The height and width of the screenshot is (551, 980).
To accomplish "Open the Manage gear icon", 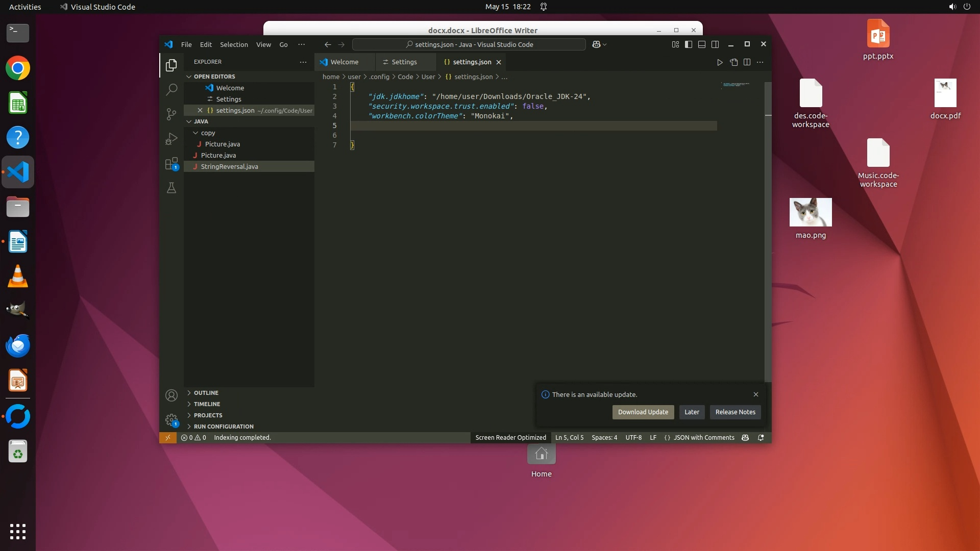I will click(171, 420).
